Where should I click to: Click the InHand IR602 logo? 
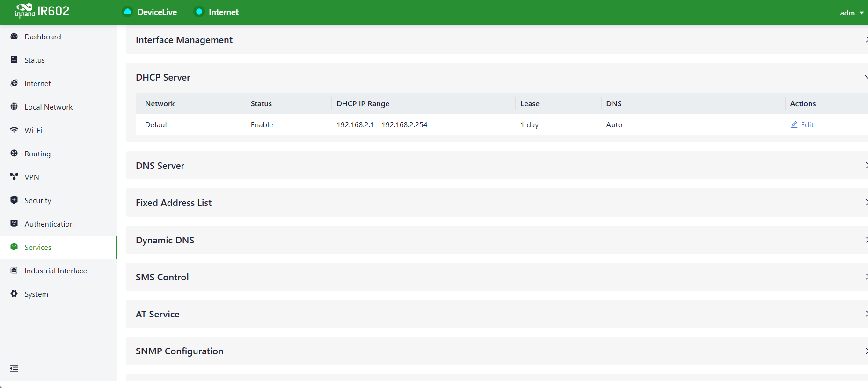[x=42, y=11]
